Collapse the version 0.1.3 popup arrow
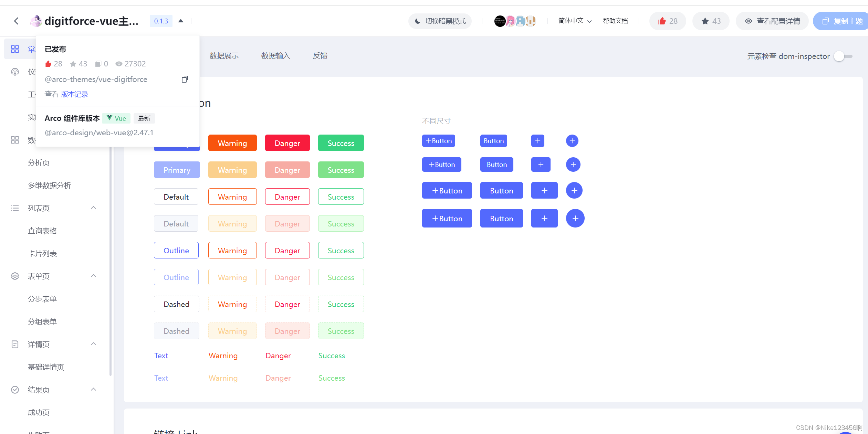The width and height of the screenshot is (868, 434). coord(181,21)
